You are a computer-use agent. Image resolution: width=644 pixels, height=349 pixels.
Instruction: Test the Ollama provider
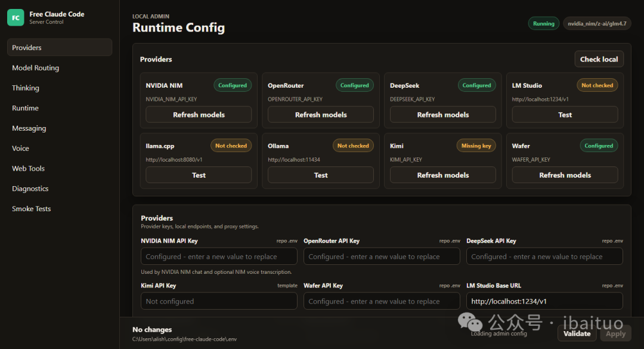pos(321,175)
